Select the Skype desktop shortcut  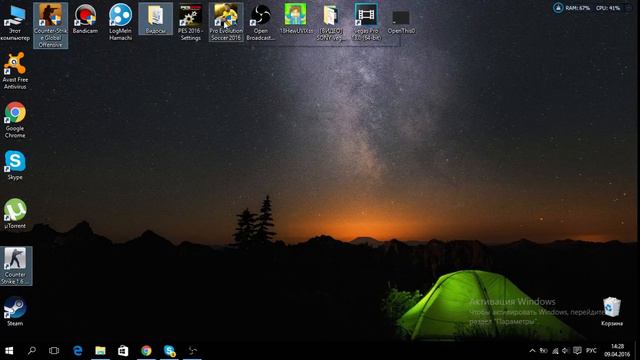click(x=15, y=165)
